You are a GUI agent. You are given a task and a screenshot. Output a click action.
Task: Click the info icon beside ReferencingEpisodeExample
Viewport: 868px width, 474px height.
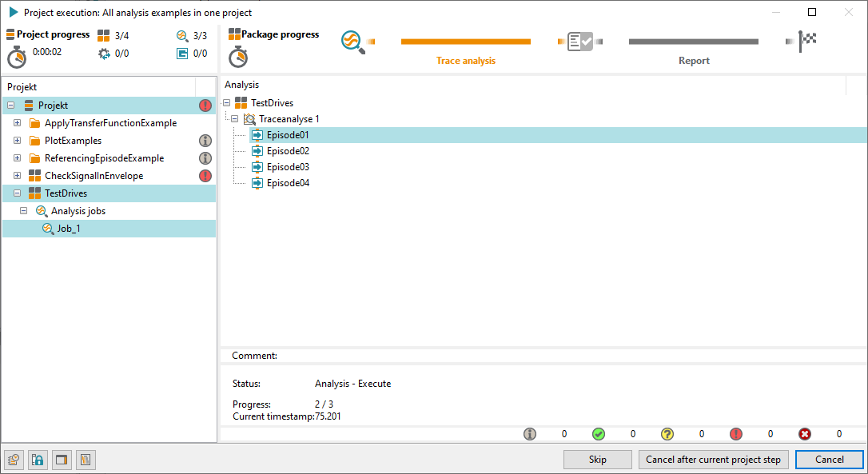tap(205, 158)
